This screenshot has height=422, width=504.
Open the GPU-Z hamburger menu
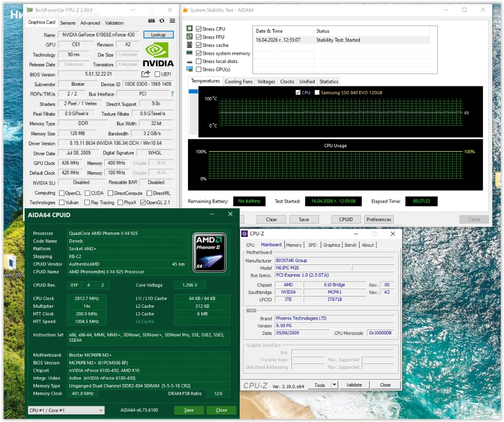coord(172,21)
